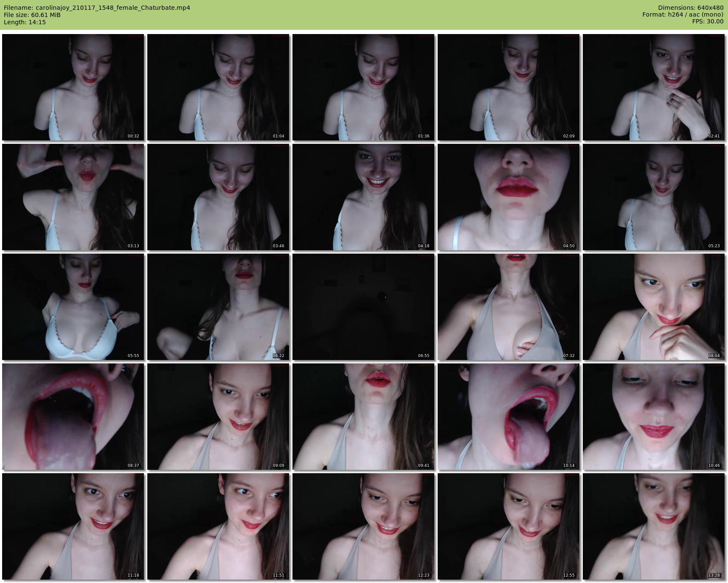
Task: Choose the frame with timestamp 02:09
Action: 508,87
